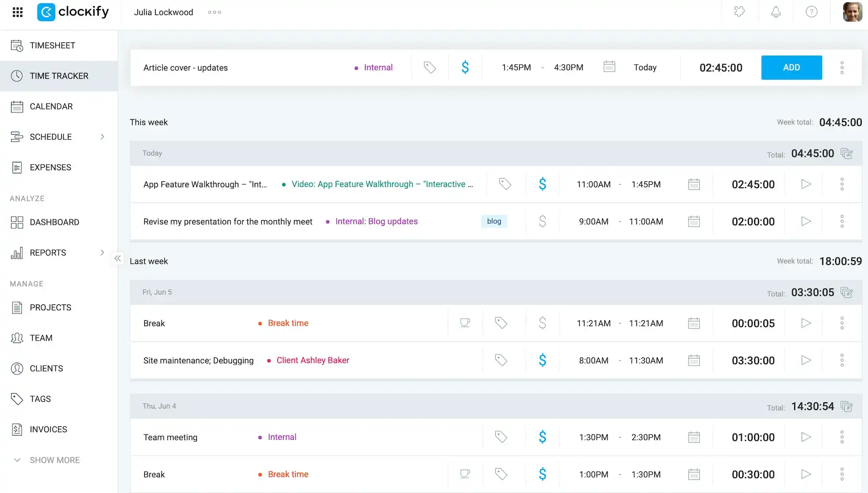Collapse the sidebar with double-chevron
This screenshot has height=493, width=868.
(118, 259)
